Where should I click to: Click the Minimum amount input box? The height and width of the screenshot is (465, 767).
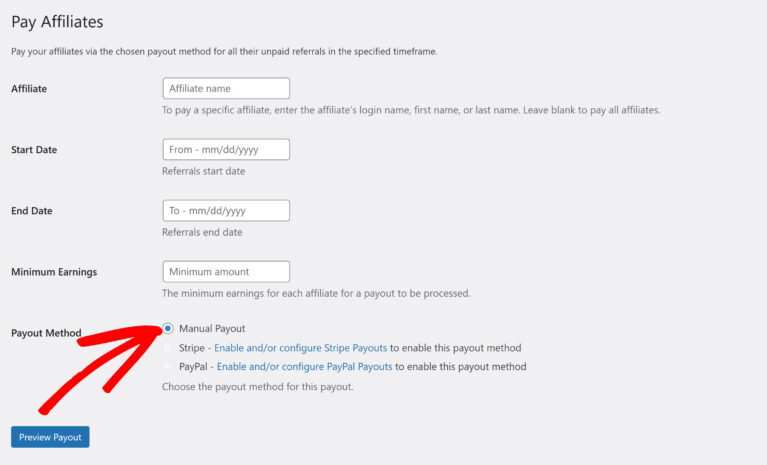click(226, 271)
